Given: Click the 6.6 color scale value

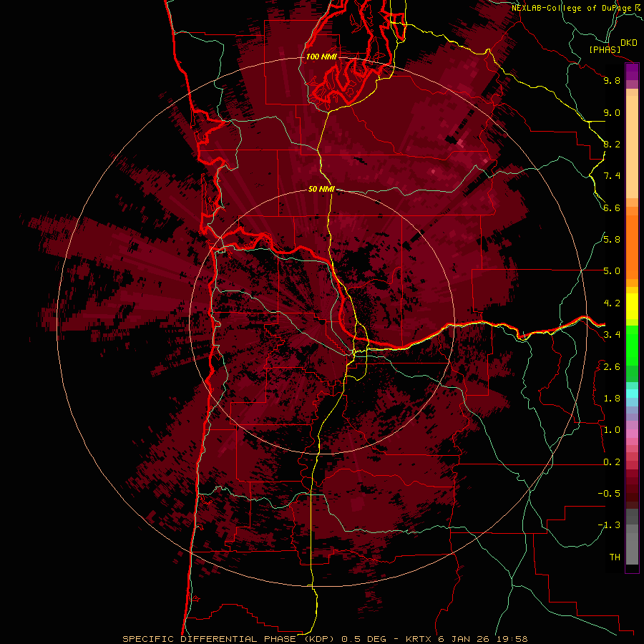Looking at the screenshot, I should pos(612,208).
